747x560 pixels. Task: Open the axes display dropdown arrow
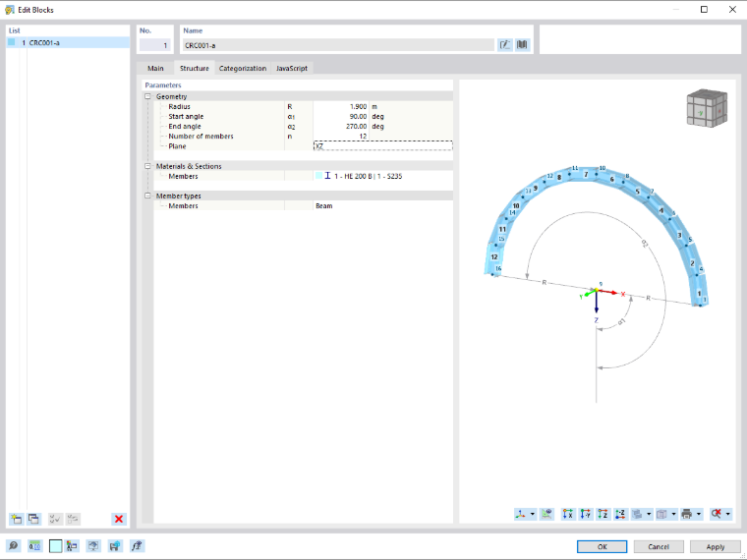click(x=532, y=514)
